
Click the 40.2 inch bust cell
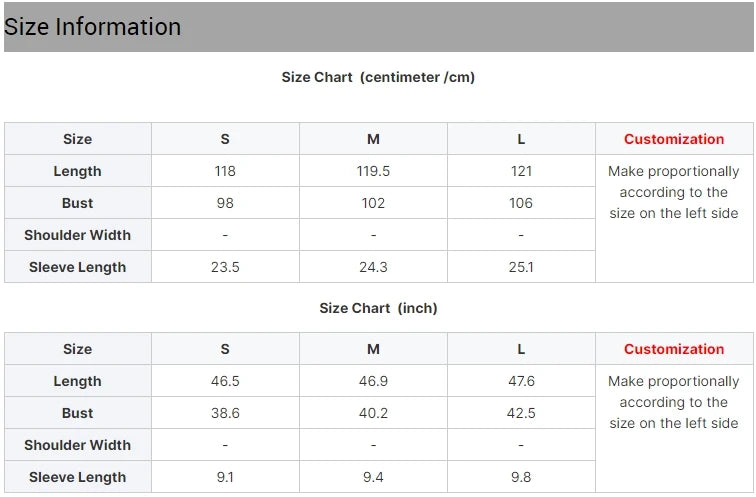point(373,413)
